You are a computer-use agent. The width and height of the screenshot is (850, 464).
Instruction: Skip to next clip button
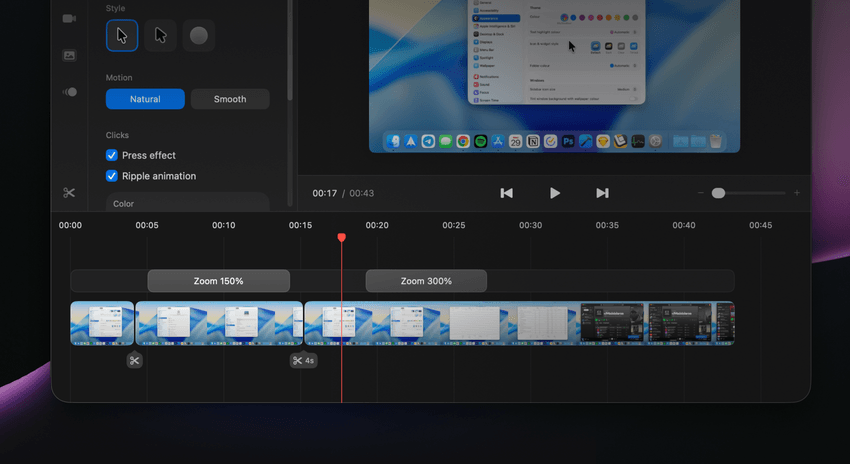[602, 193]
